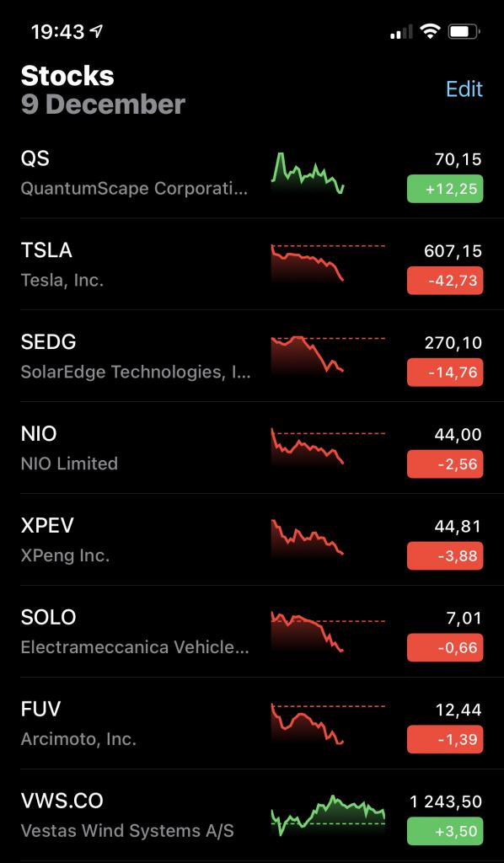Select SOLO Electrameccanica Vehicles row
504x863 pixels.
252,632
